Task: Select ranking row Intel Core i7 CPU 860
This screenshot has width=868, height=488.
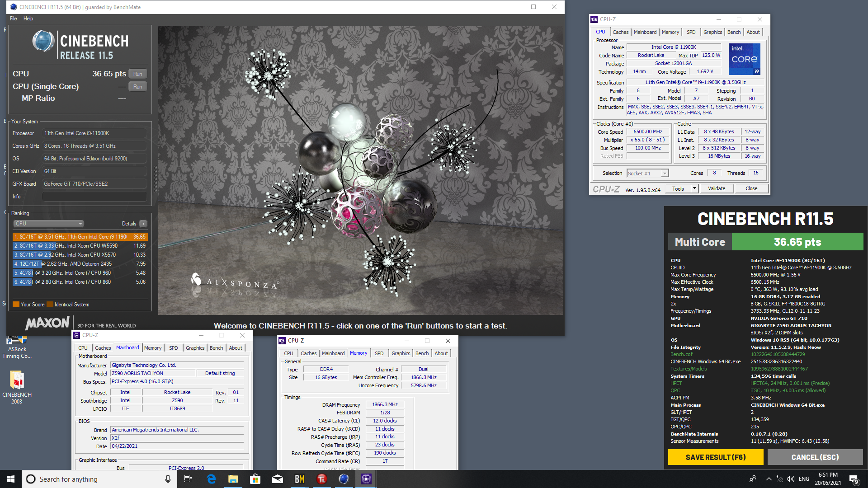Action: click(x=80, y=282)
